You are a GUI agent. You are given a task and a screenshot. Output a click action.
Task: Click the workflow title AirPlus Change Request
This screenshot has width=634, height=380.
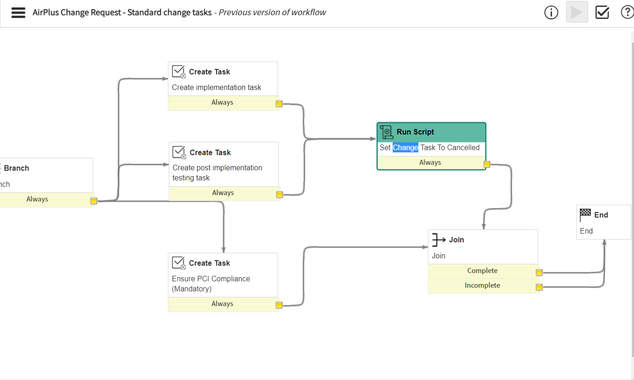coord(77,13)
